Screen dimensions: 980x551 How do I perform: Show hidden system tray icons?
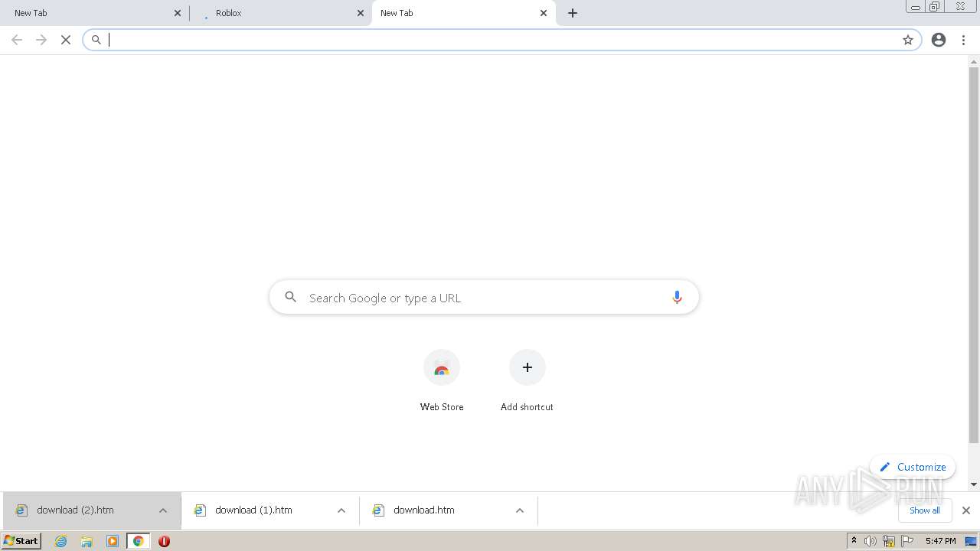coord(854,541)
